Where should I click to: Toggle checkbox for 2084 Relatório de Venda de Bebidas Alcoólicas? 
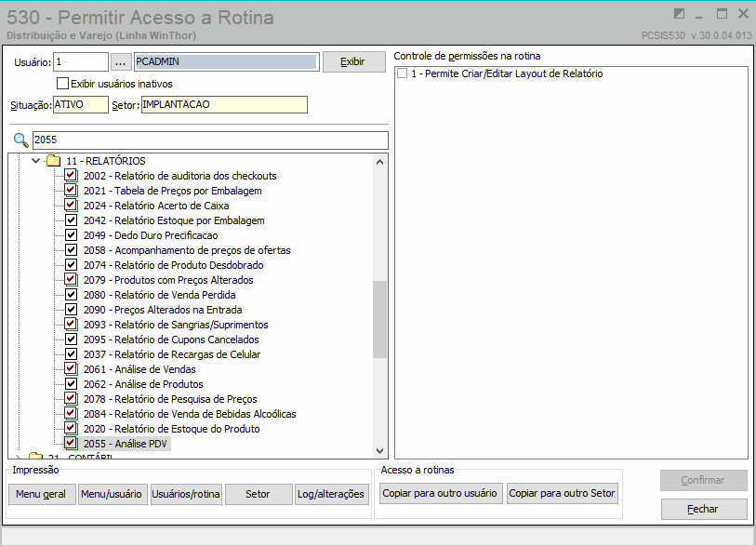71,414
